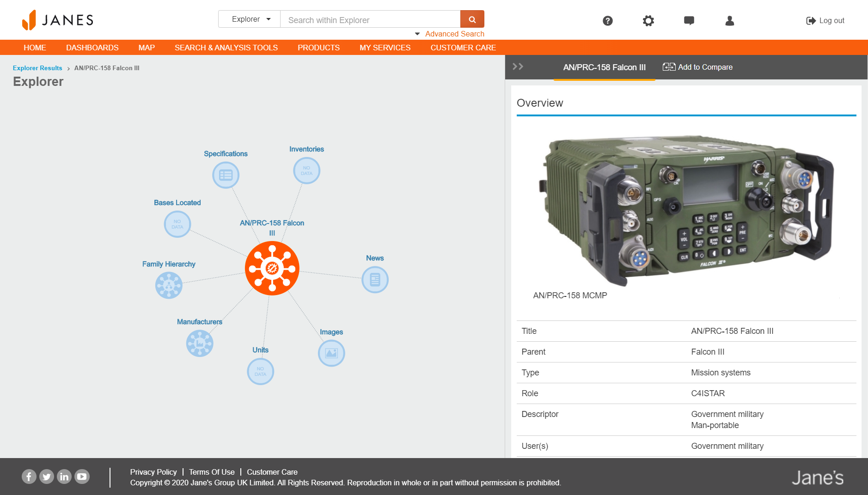This screenshot has height=495, width=868.
Task: Click the Add to Compare icon
Action: [669, 67]
